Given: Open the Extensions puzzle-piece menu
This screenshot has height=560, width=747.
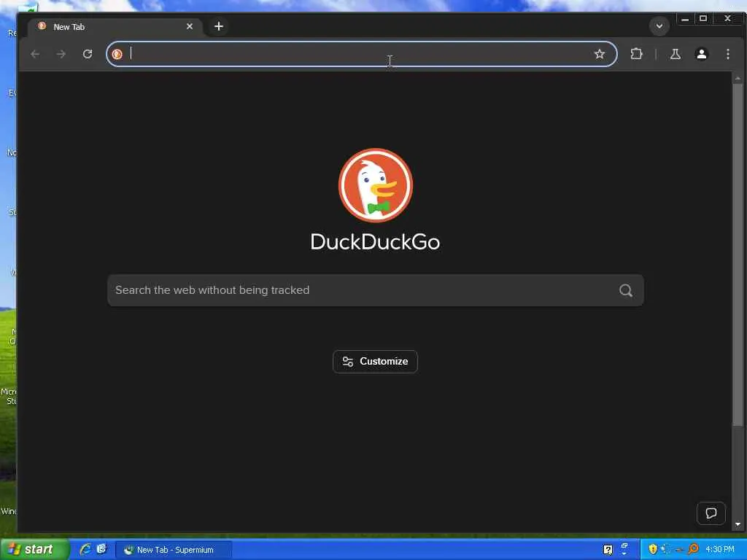Looking at the screenshot, I should click(x=636, y=54).
